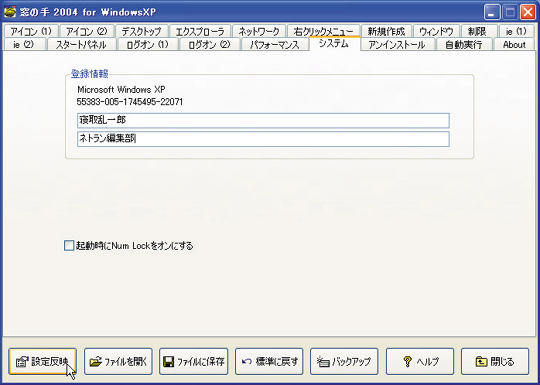Screen dimensions: 540x385
Task: Click the Microsoft Windows XP label
Action: (x=121, y=90)
